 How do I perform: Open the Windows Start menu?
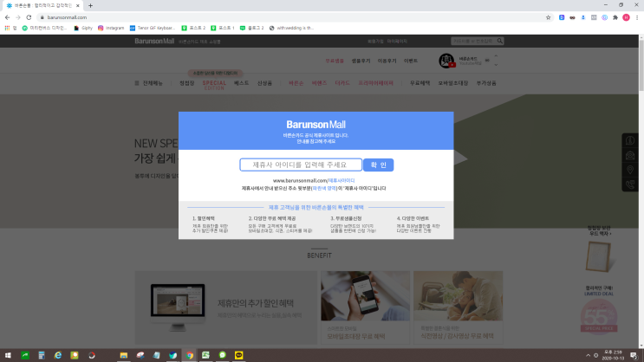(x=8, y=355)
